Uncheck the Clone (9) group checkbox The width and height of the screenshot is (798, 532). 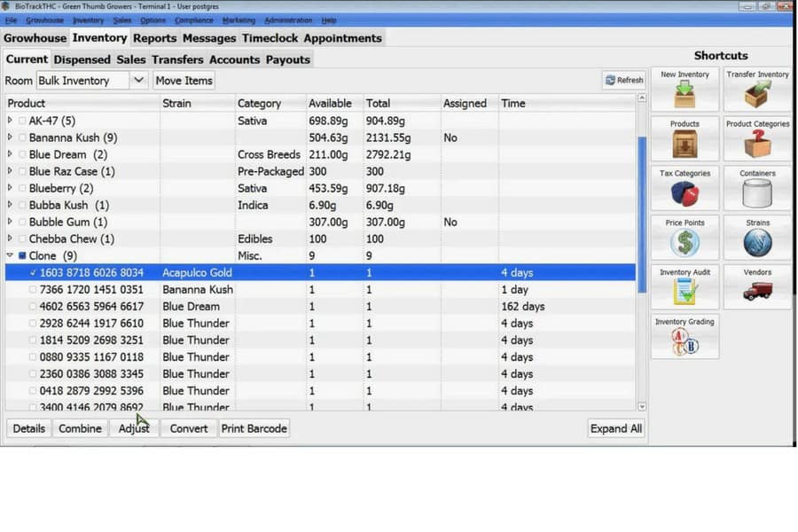22,255
